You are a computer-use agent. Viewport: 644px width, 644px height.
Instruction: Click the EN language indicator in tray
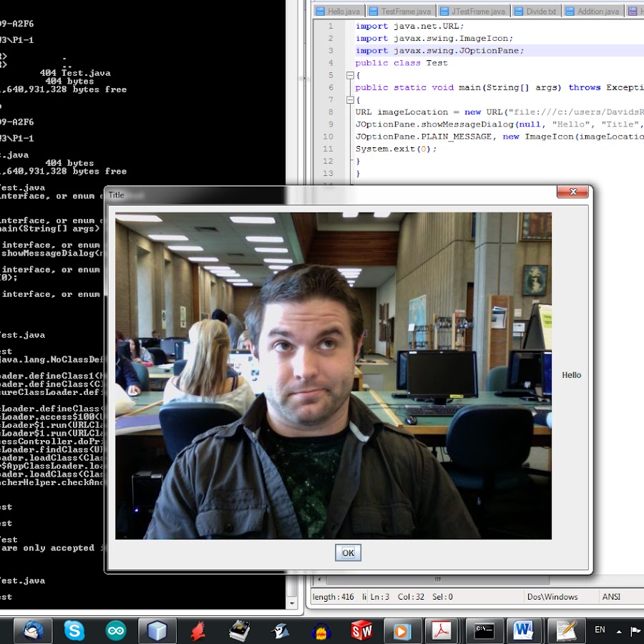pyautogui.click(x=600, y=630)
